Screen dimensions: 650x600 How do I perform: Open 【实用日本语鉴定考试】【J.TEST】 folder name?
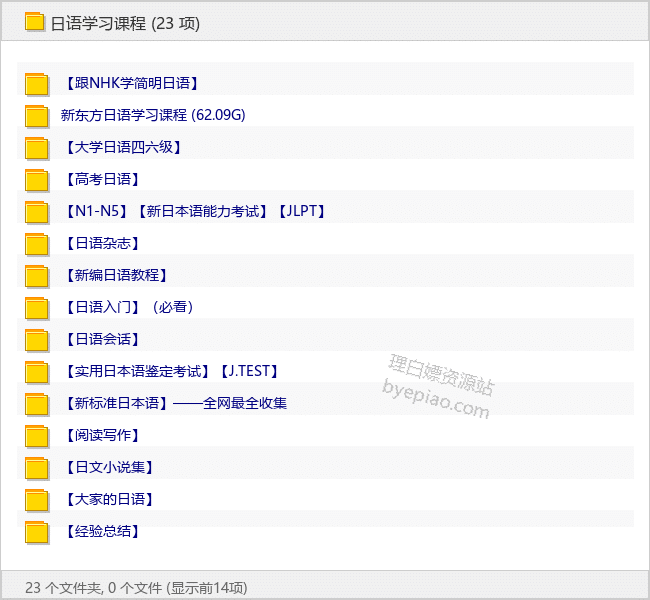172,371
